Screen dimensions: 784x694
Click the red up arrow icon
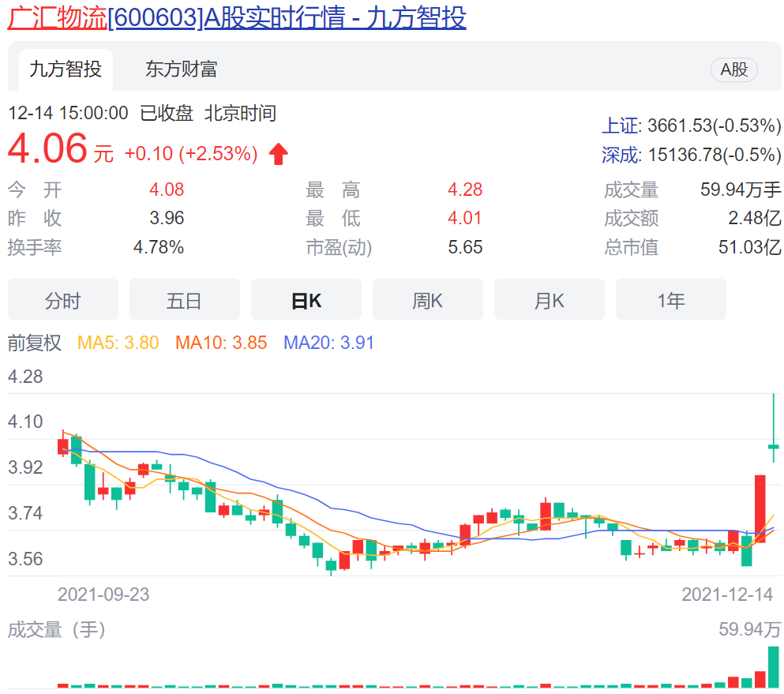(x=278, y=154)
